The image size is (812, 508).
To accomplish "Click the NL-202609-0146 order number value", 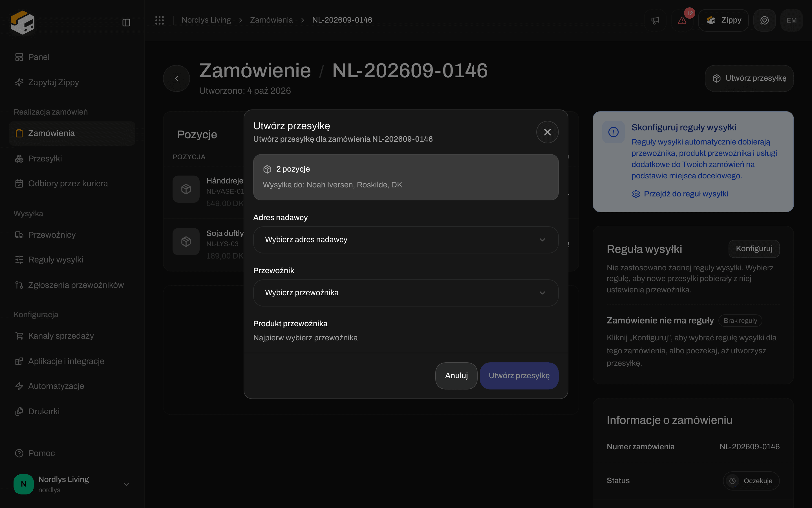I will pos(750,447).
